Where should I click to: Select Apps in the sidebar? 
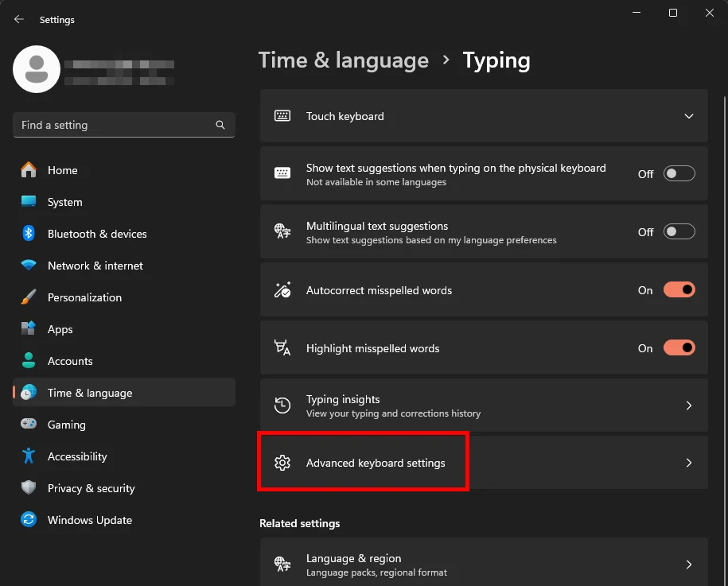[124, 329]
